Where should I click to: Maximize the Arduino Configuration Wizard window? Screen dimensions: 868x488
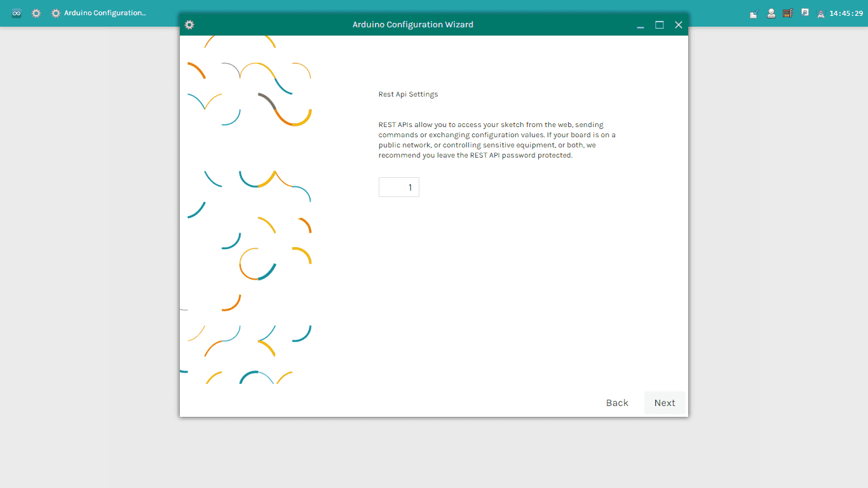660,25
